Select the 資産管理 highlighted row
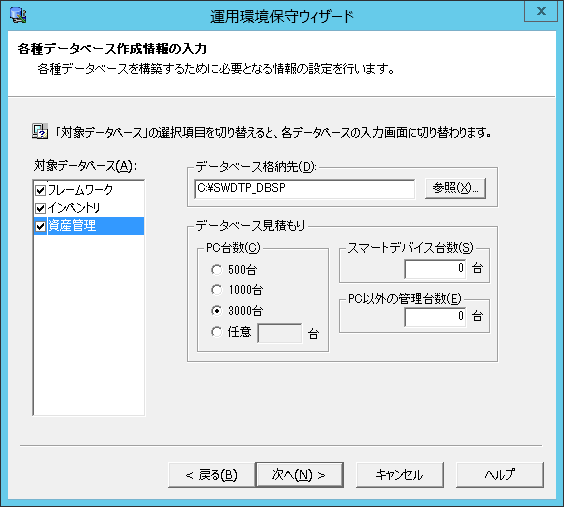This screenshot has width=564, height=507. (89, 226)
